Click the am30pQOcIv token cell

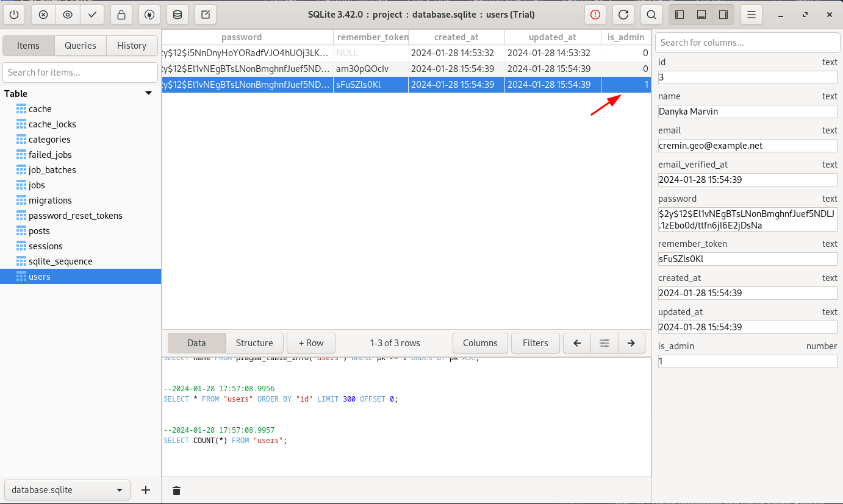(371, 69)
